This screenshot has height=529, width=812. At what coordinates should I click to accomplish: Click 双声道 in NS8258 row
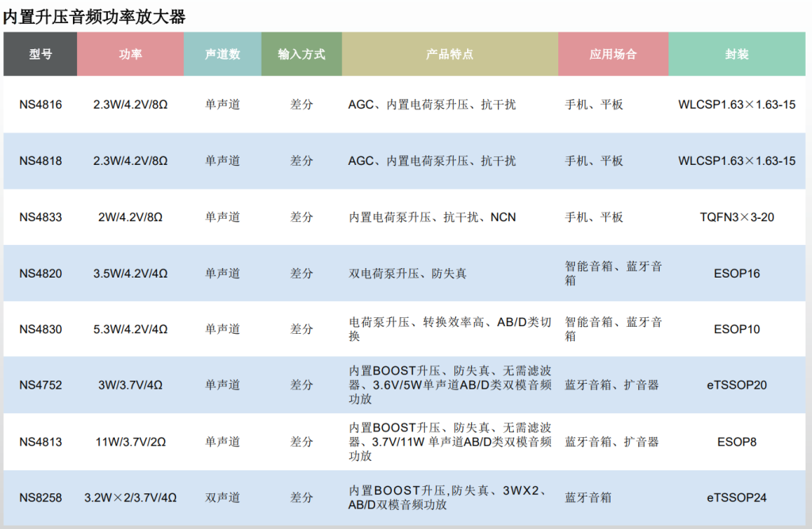[223, 498]
